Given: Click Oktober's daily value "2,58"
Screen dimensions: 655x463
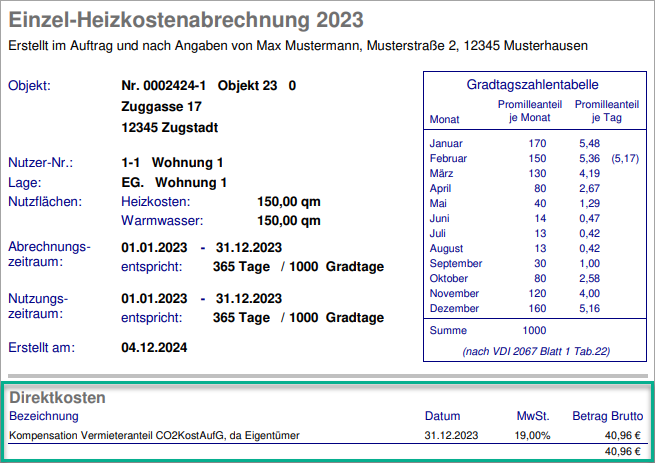Looking at the screenshot, I should 589,279.
